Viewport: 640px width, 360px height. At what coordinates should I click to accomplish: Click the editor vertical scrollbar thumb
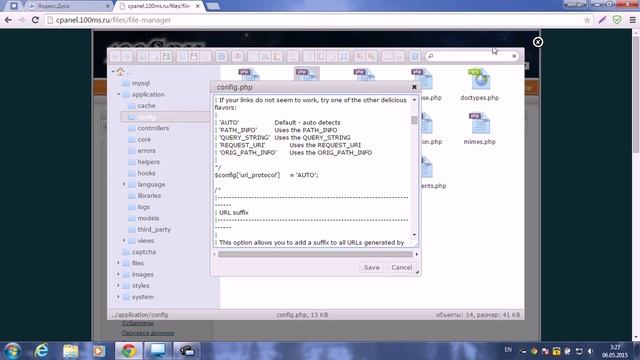(x=414, y=120)
